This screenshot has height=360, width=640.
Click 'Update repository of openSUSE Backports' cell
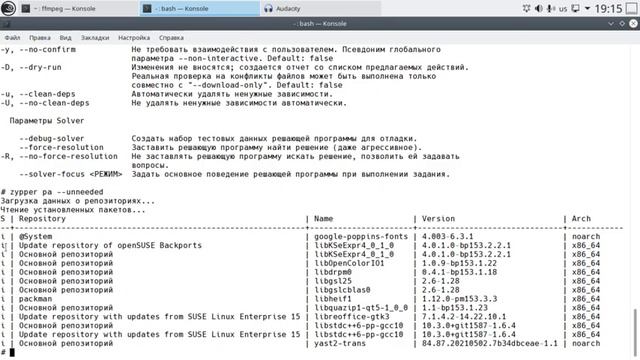(110, 245)
